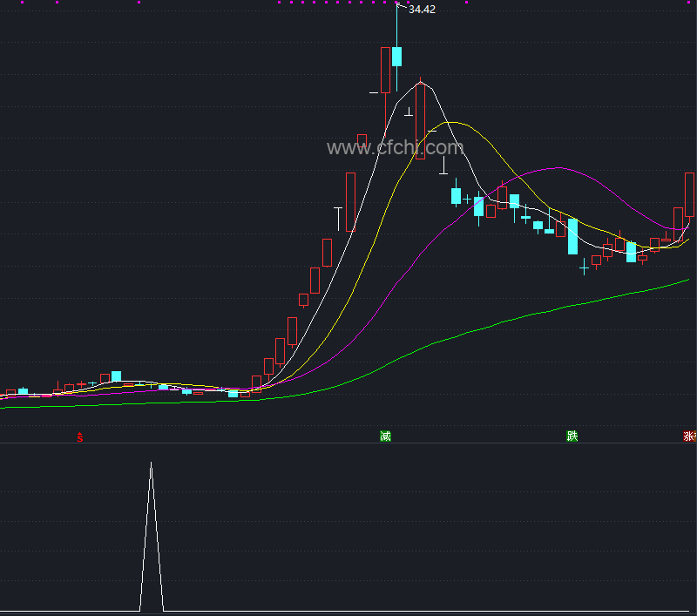This screenshot has height=616, width=697.
Task: Click the peak cyan candlestick at 34.42
Action: 397,57
